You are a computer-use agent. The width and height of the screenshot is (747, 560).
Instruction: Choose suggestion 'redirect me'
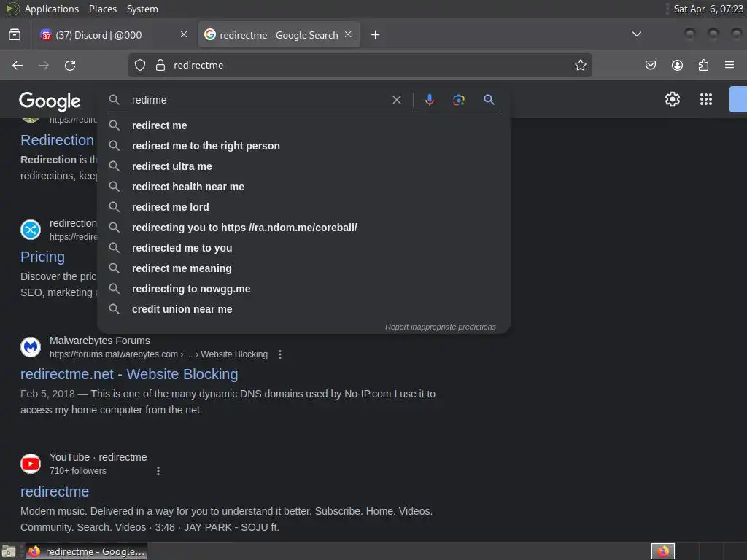point(303,125)
